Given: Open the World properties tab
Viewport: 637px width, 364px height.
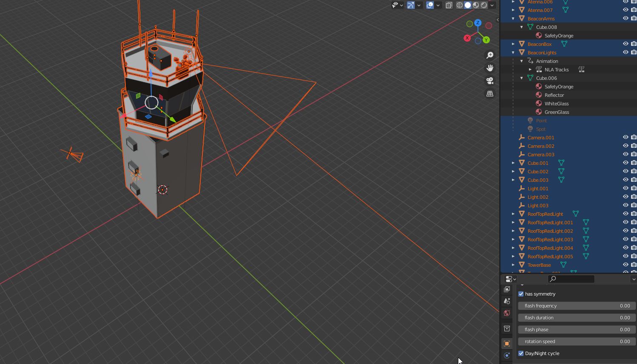Looking at the screenshot, I should click(x=507, y=313).
